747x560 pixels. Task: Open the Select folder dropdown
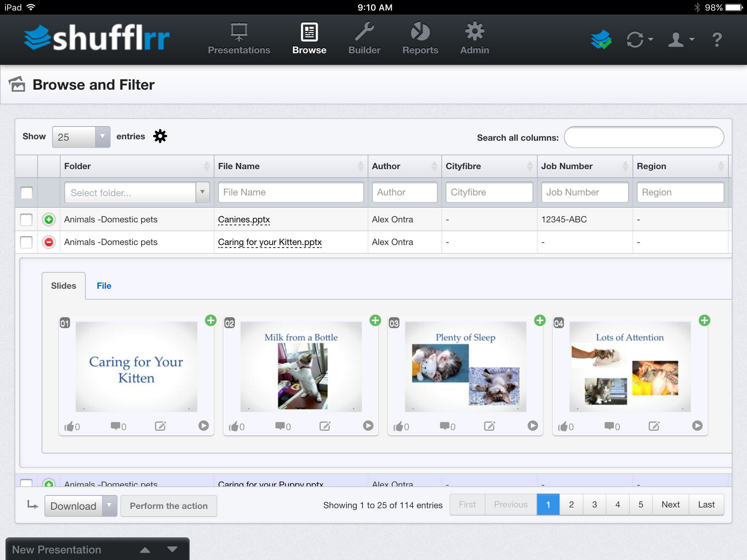pos(137,192)
